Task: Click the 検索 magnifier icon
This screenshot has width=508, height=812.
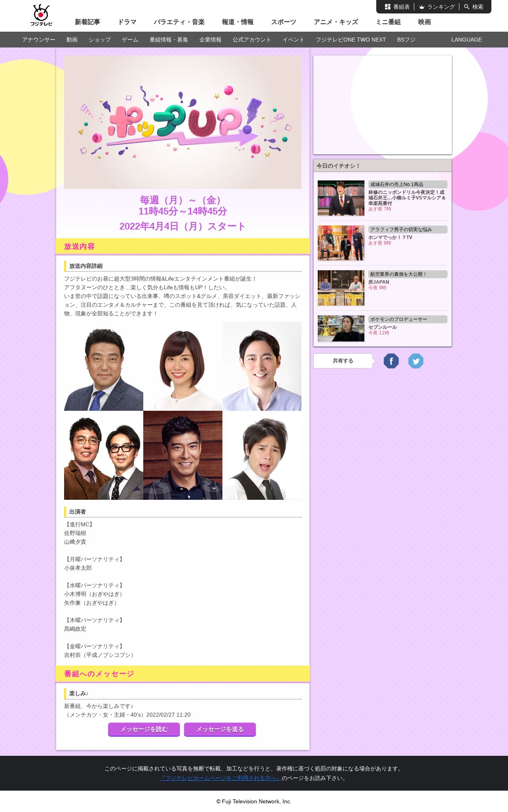Action: (x=467, y=7)
